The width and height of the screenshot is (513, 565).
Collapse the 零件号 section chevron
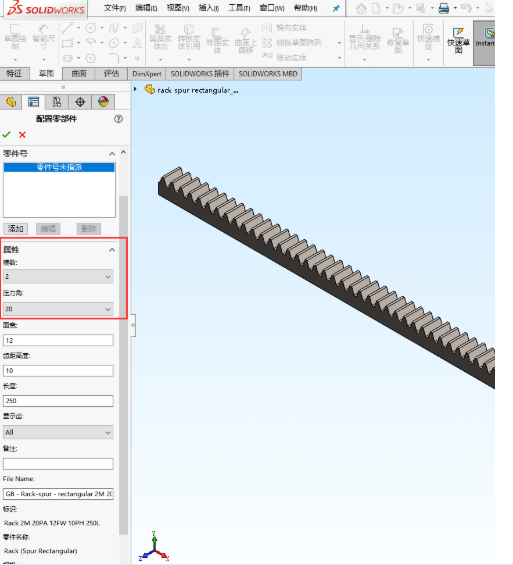point(112,154)
